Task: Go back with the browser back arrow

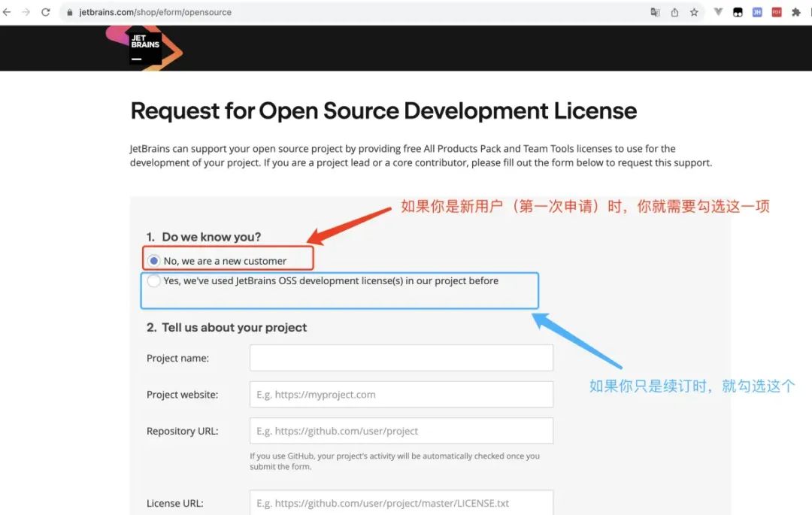Action: 6,12
